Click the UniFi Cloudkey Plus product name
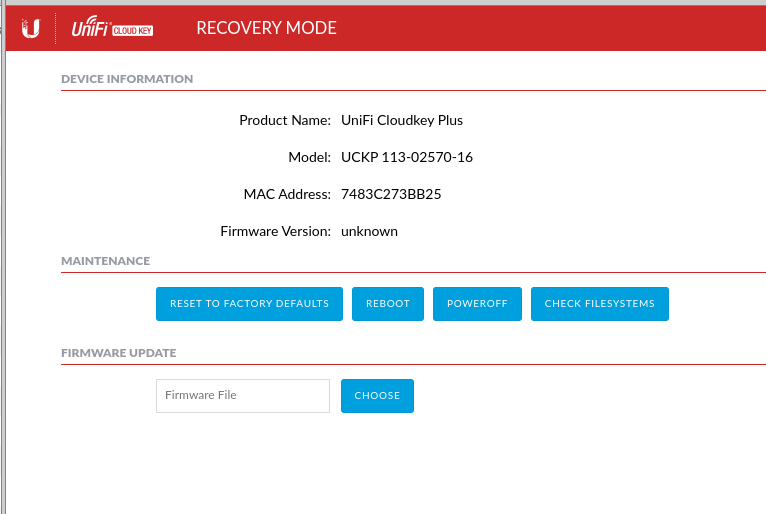 coord(402,120)
